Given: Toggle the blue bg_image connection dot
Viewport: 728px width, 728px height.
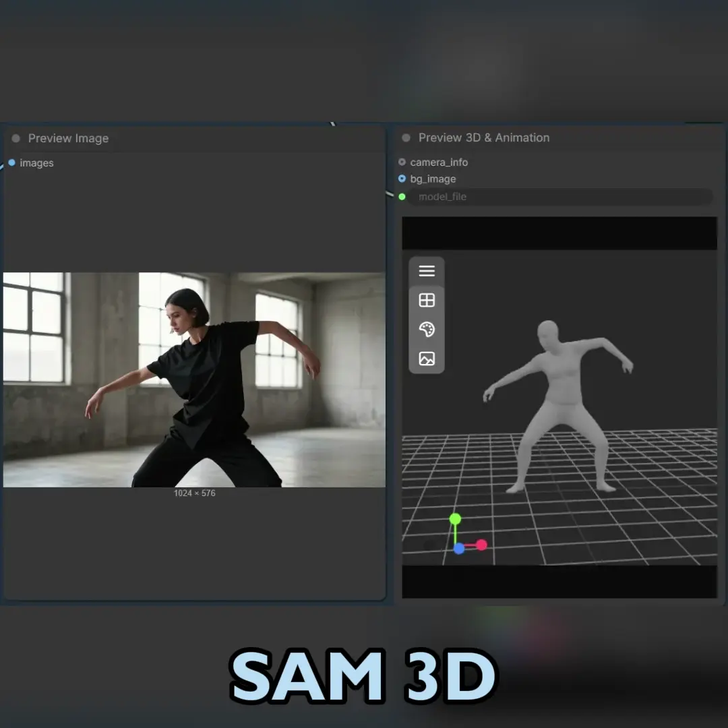Looking at the screenshot, I should point(402,179).
